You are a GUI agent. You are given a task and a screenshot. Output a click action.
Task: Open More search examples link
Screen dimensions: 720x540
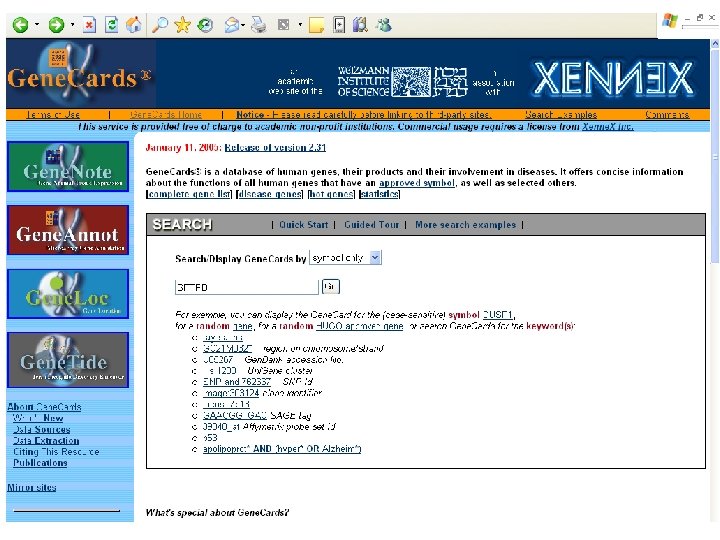[465, 225]
